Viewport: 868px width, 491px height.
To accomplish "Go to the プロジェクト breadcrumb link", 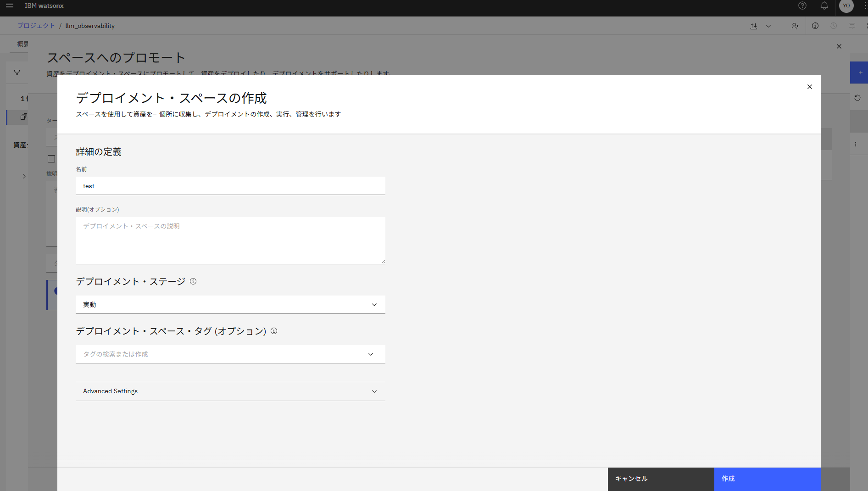I will point(36,26).
